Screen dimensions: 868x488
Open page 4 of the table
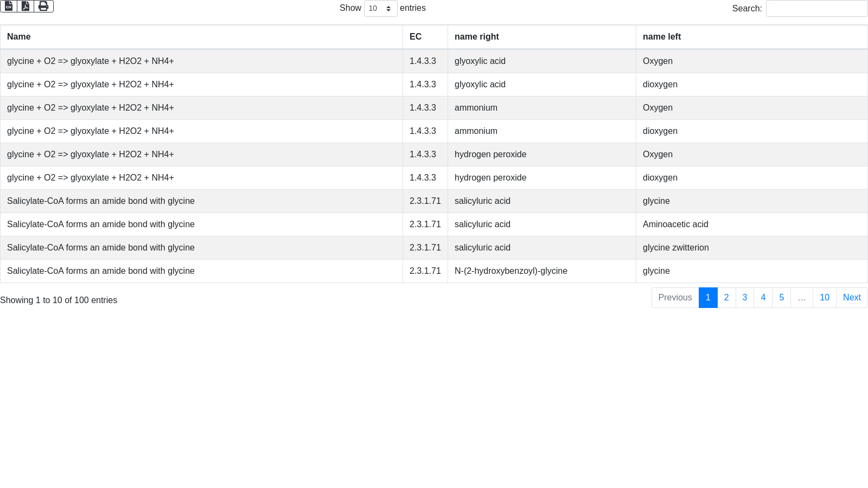click(x=763, y=298)
